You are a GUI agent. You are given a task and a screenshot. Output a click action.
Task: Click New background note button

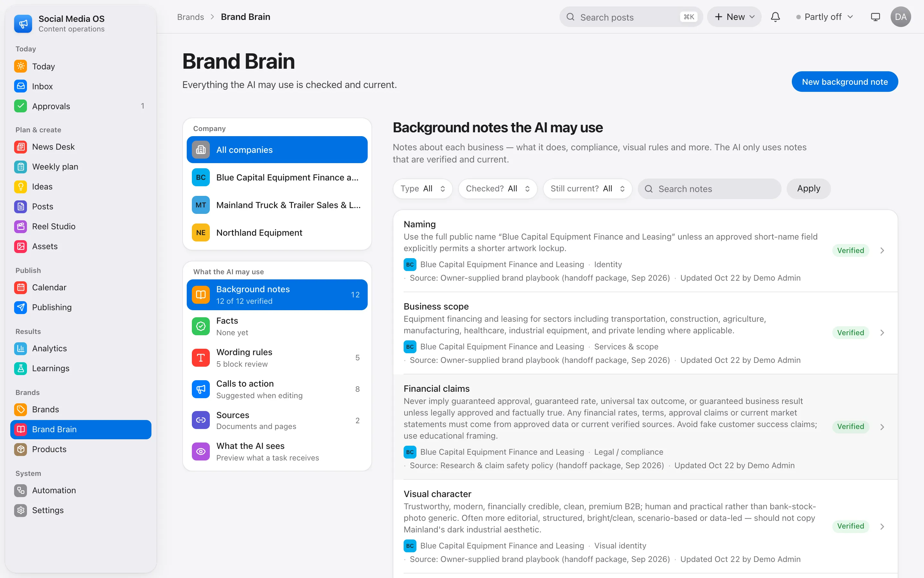pos(844,82)
